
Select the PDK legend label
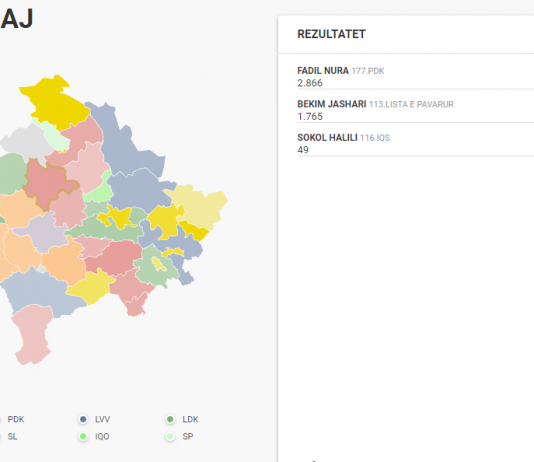point(16,419)
